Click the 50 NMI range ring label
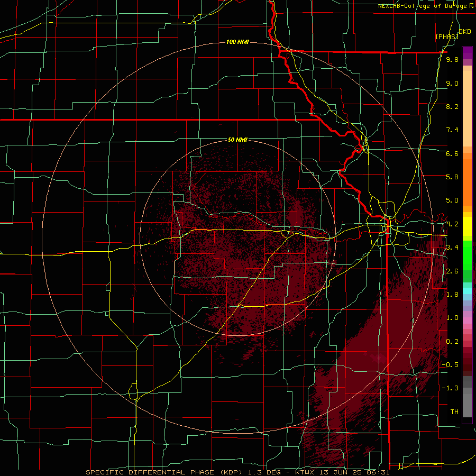The height and width of the screenshot is (476, 476). click(237, 140)
